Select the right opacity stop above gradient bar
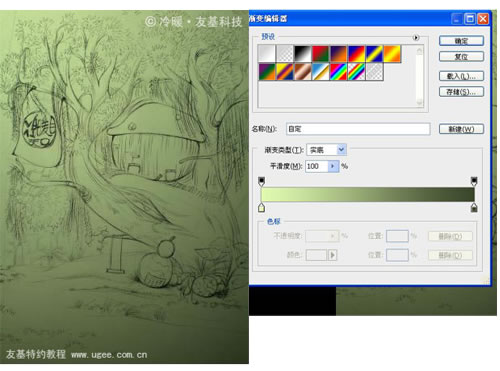 (474, 181)
